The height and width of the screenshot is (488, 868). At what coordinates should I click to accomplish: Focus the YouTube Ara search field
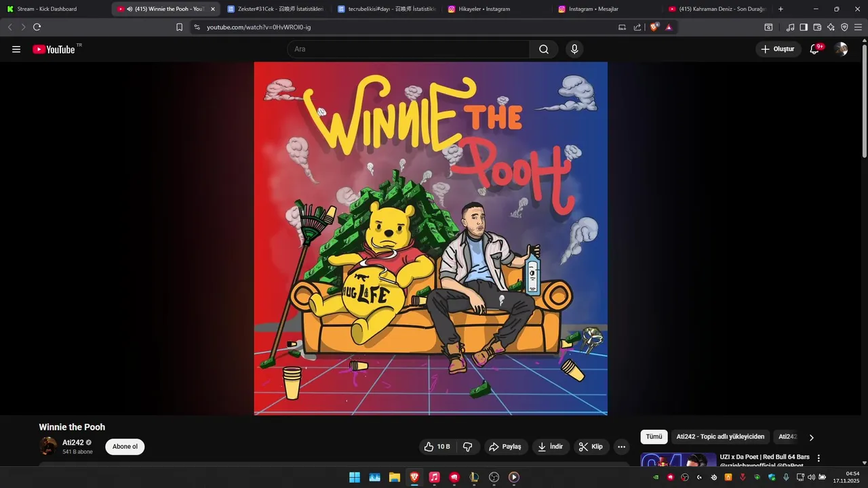(x=408, y=49)
